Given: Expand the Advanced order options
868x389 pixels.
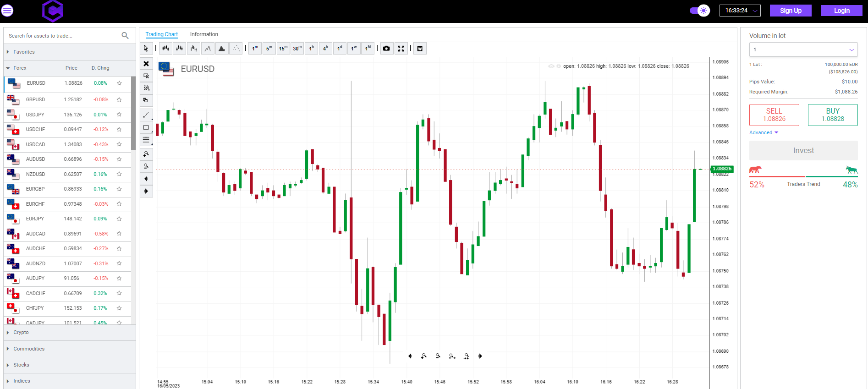Looking at the screenshot, I should click(x=763, y=133).
